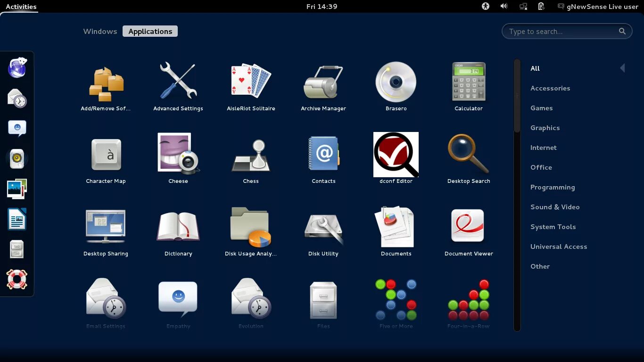Open the network status menu

tap(523, 6)
